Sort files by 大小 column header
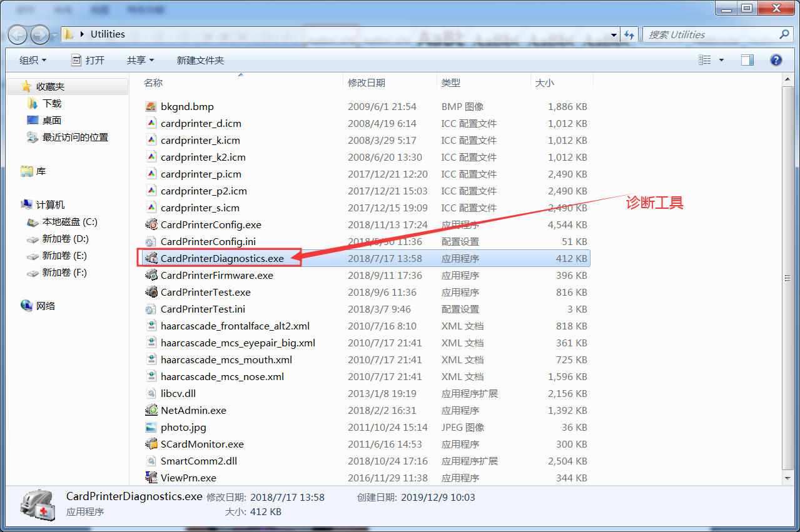 tap(543, 83)
